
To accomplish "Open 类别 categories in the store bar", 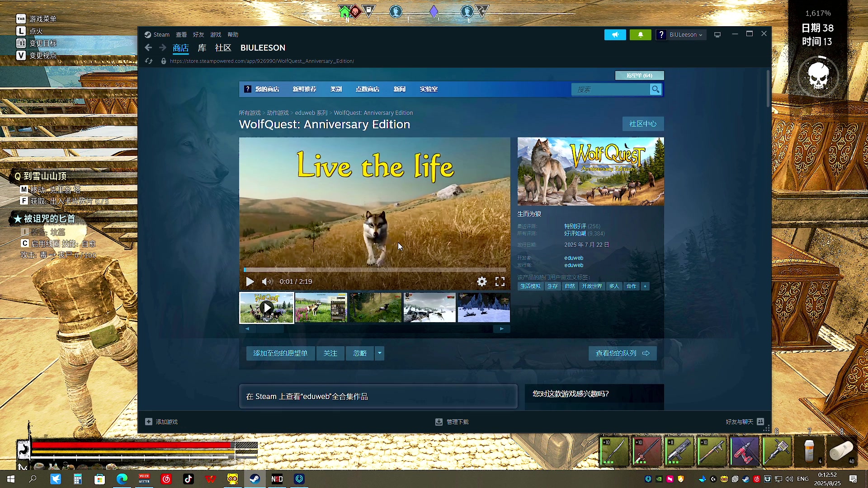I will click(x=336, y=89).
